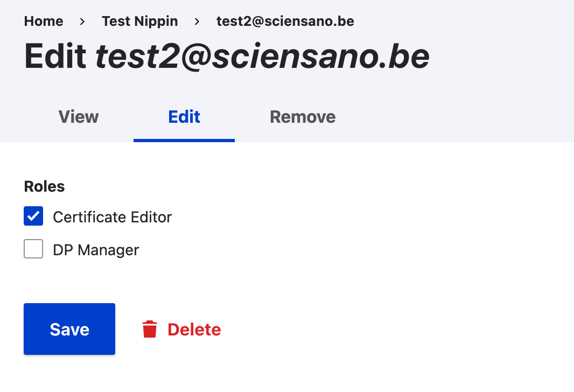
Task: Open the Test Nippin breadcrumb link
Action: coord(139,22)
